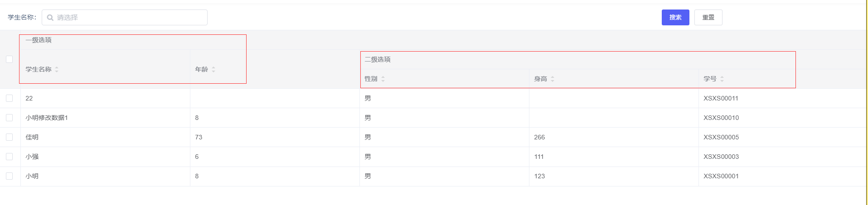Click the sort icon beside 学生名称 column
This screenshot has height=205, width=868.
57,70
